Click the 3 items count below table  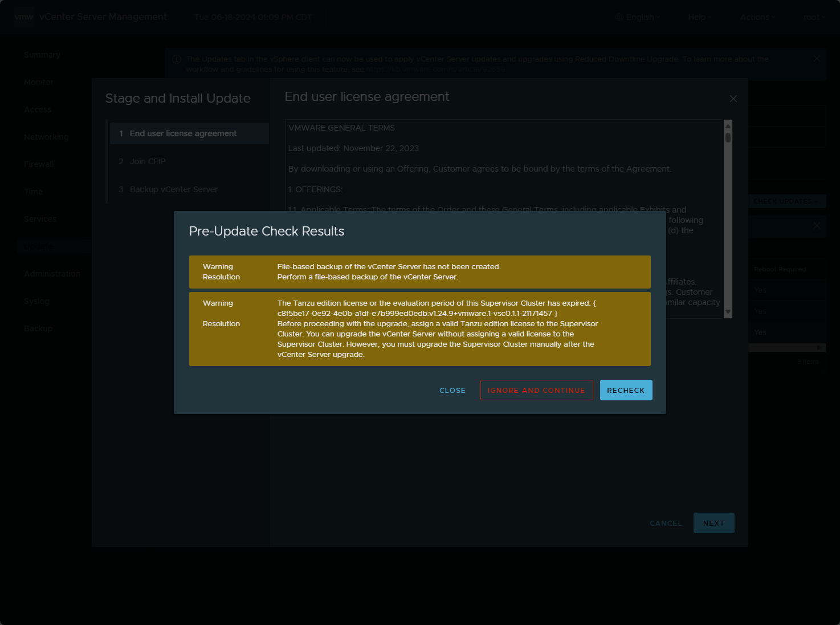click(808, 362)
